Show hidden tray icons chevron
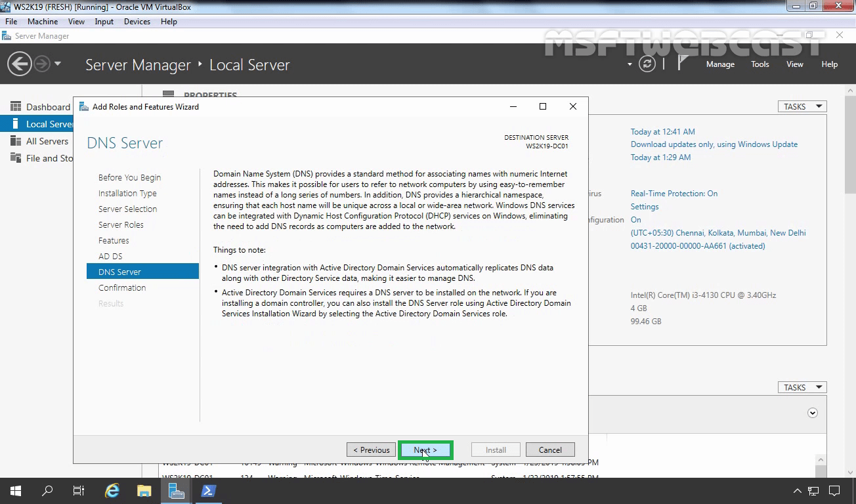 pyautogui.click(x=797, y=491)
